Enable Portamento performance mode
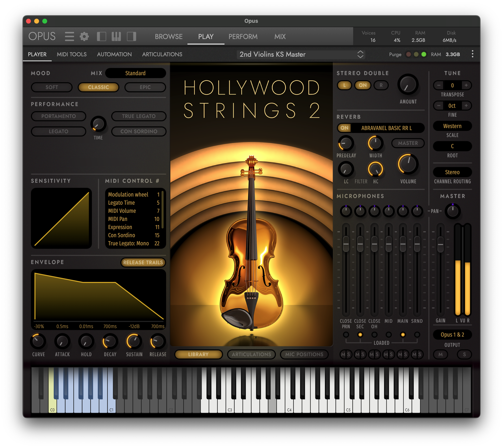503x448 pixels. pos(59,116)
